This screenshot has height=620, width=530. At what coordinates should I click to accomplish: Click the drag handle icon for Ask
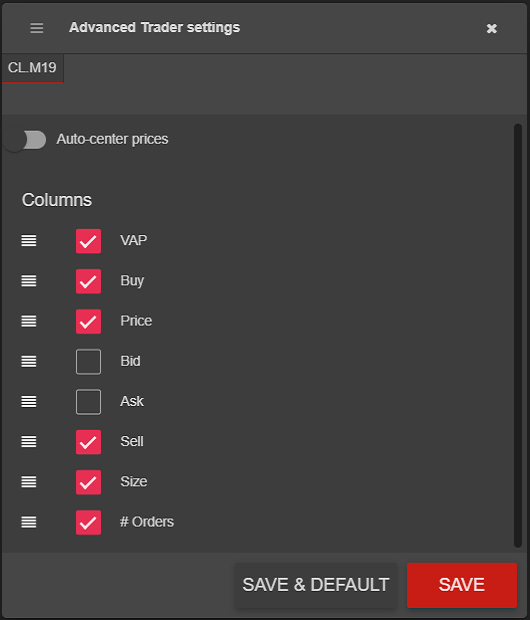coord(29,402)
